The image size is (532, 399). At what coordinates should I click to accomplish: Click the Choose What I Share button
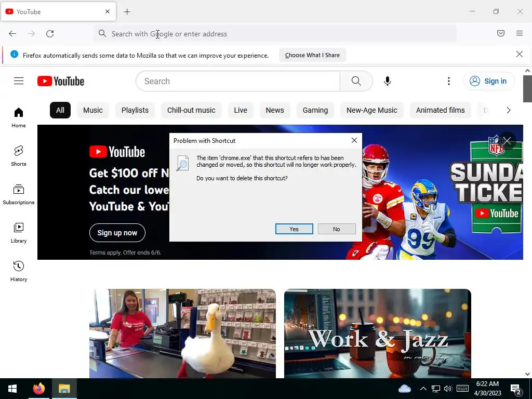(x=312, y=55)
